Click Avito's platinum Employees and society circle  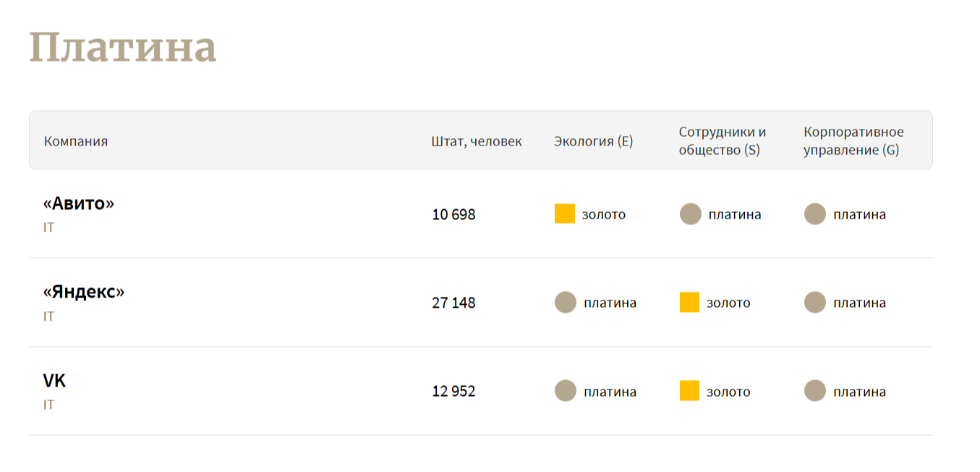[x=691, y=214]
